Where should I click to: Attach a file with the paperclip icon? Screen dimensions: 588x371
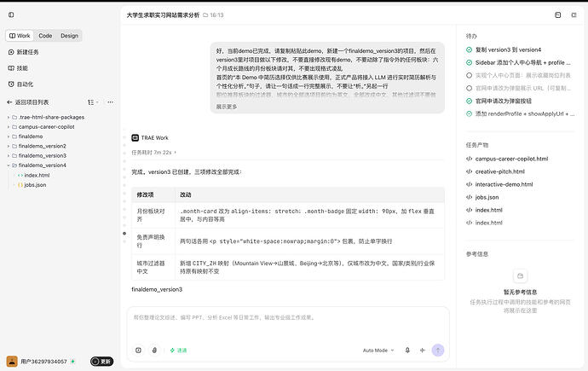(x=154, y=350)
